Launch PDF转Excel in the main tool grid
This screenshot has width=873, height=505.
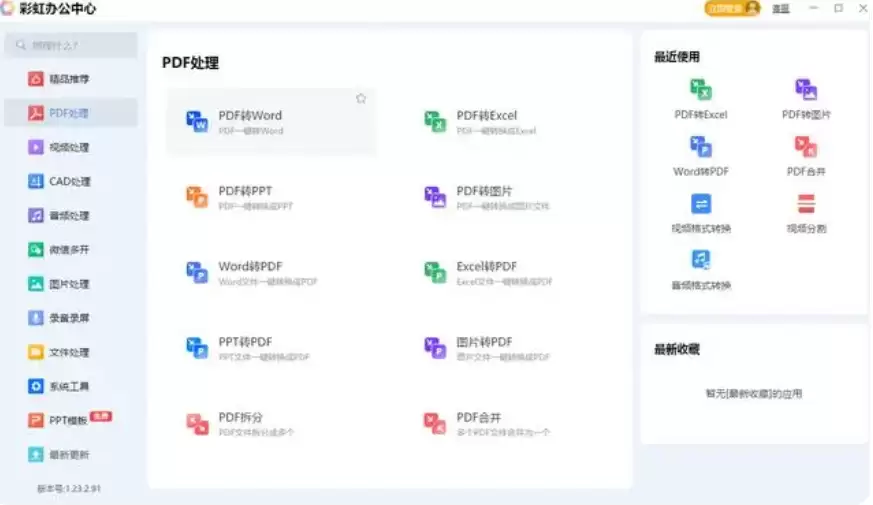click(x=509, y=122)
